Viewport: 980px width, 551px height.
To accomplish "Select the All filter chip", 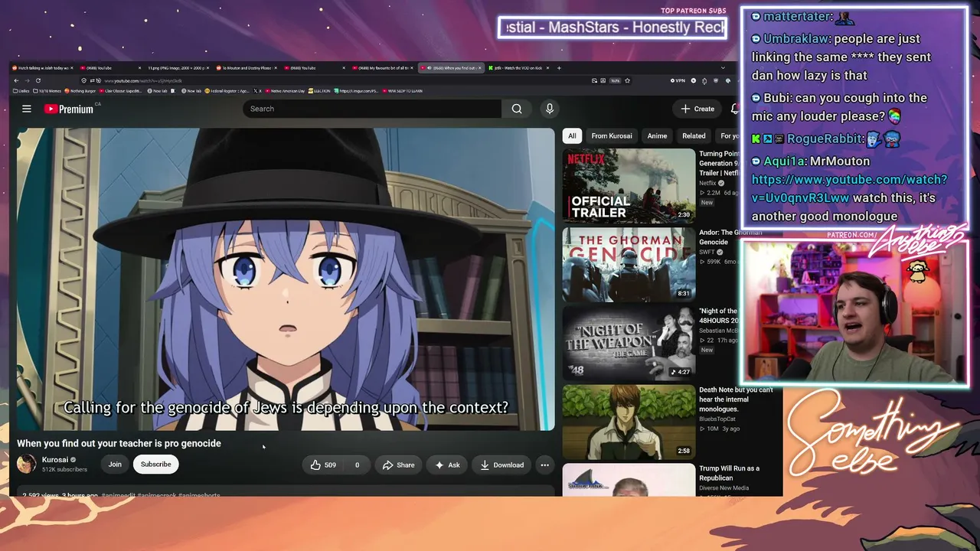I will click(572, 136).
